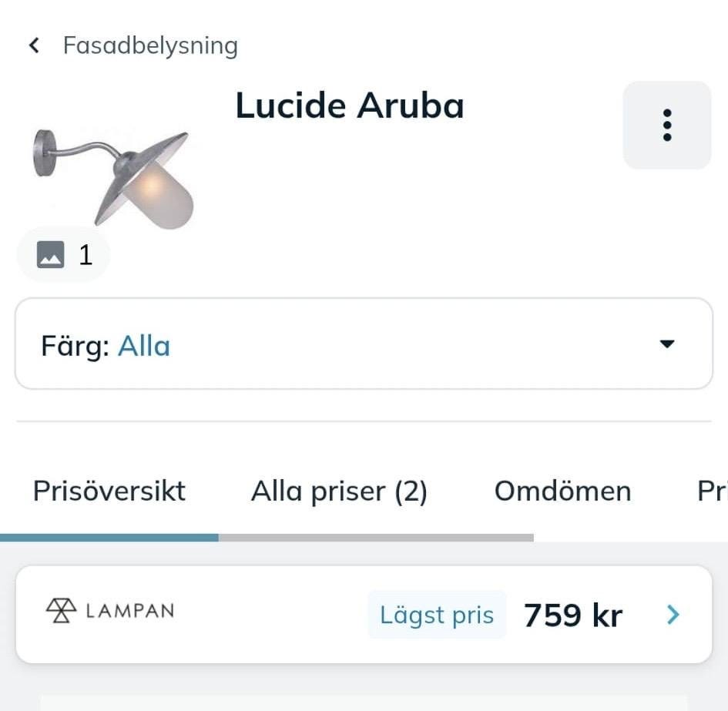Screen dimensions: 728x711
Task: Click the back chevron arrow
Action: [34, 45]
